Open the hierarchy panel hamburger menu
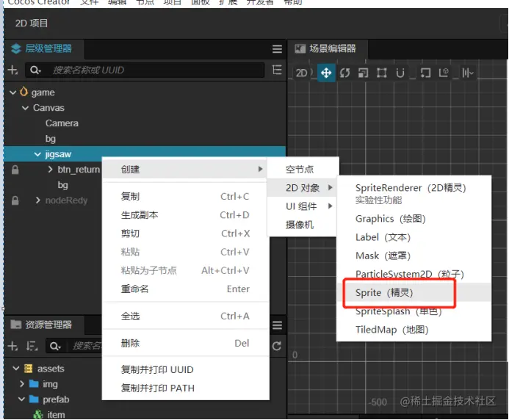The height and width of the screenshot is (420, 509). (277, 49)
